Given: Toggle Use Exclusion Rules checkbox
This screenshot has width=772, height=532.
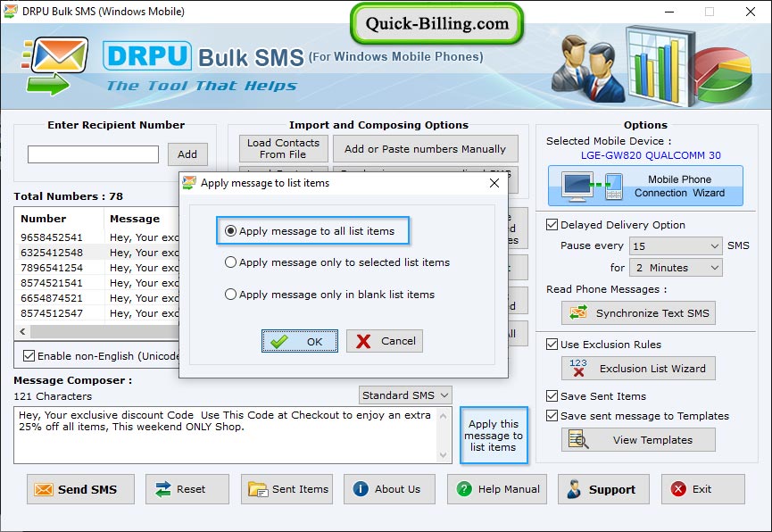Looking at the screenshot, I should (x=552, y=345).
